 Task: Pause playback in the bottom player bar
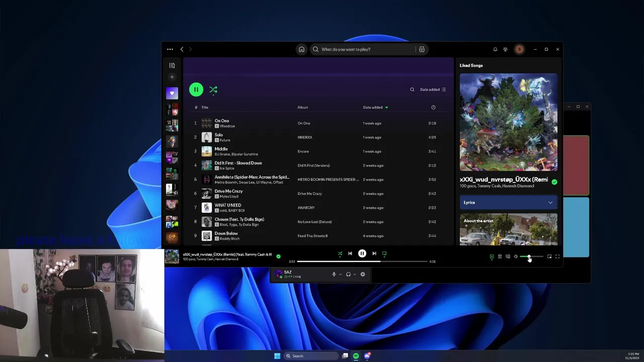[362, 254]
